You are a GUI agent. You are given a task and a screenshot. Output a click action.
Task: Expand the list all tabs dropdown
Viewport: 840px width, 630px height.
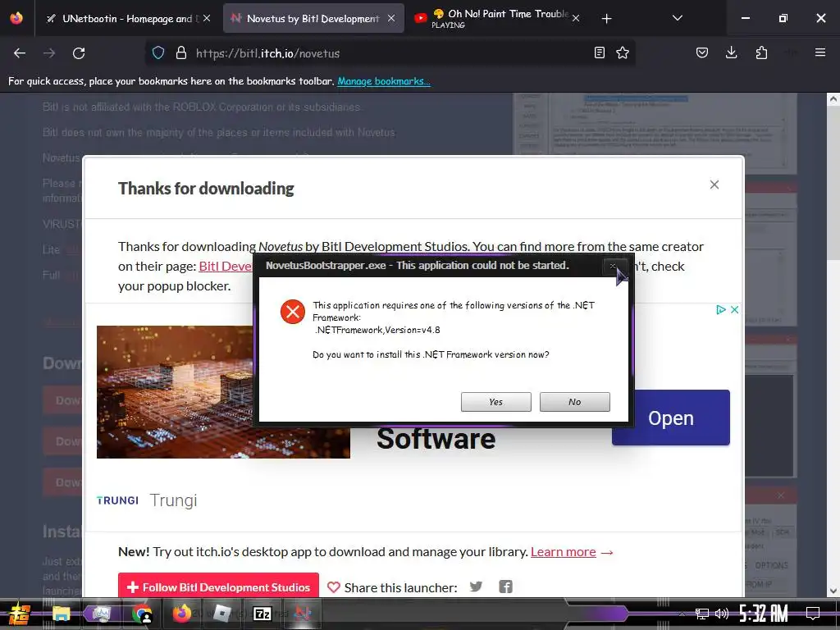(677, 18)
